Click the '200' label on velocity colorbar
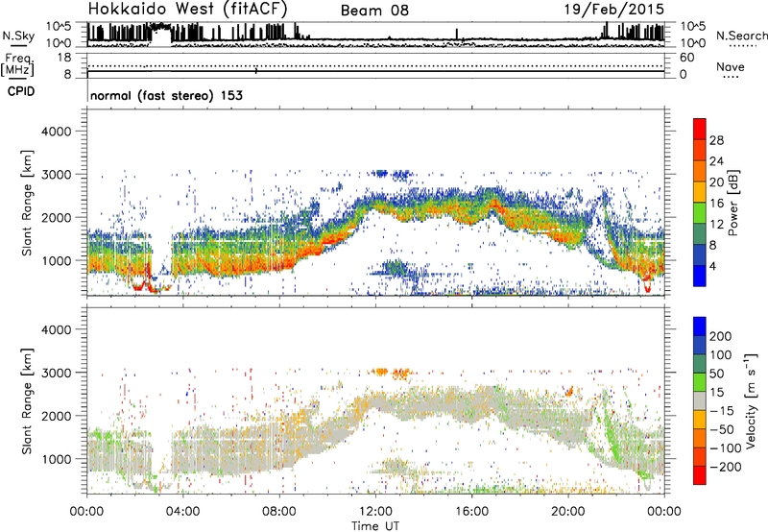768x532 pixels. [721, 336]
